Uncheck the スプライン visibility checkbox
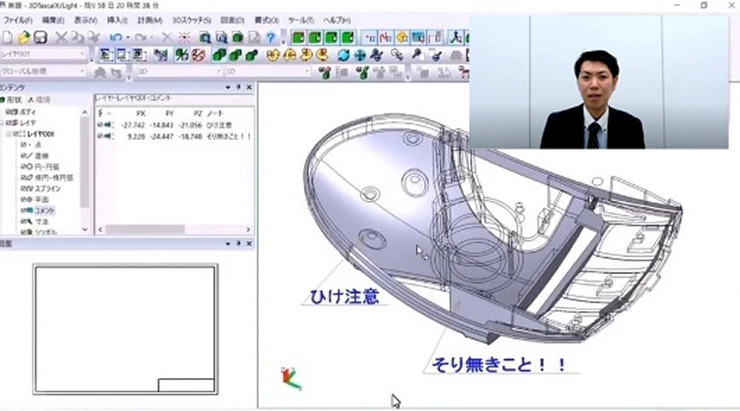The width and height of the screenshot is (740, 411). click(23, 188)
